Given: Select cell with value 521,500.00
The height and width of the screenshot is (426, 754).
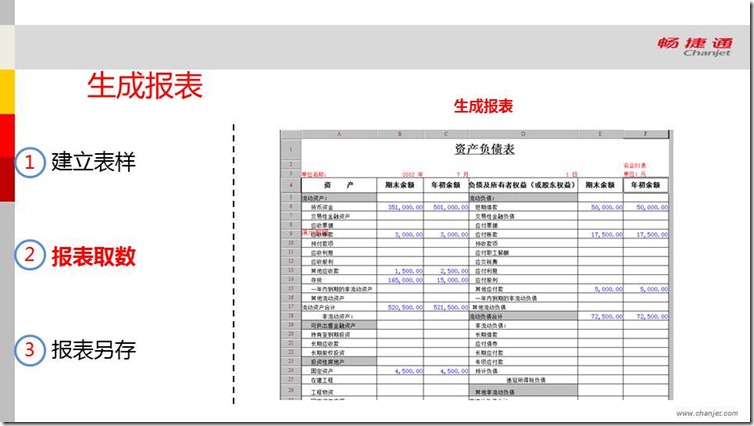Looking at the screenshot, I should [x=446, y=307].
